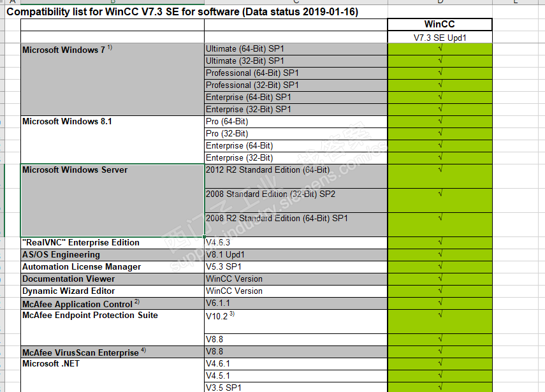Viewport: 545px width, 392px height.
Task: Select V8.8 under McAfee Endpoint Protection
Action: (x=296, y=340)
